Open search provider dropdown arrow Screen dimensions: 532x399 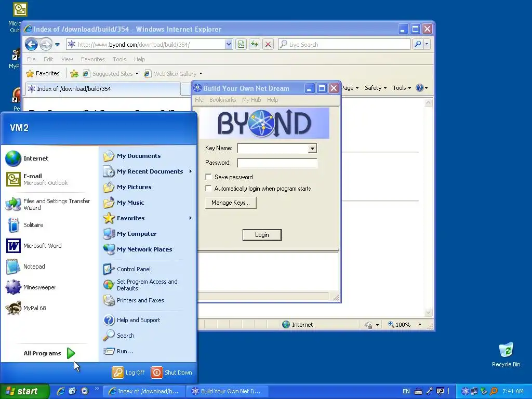coord(427,44)
